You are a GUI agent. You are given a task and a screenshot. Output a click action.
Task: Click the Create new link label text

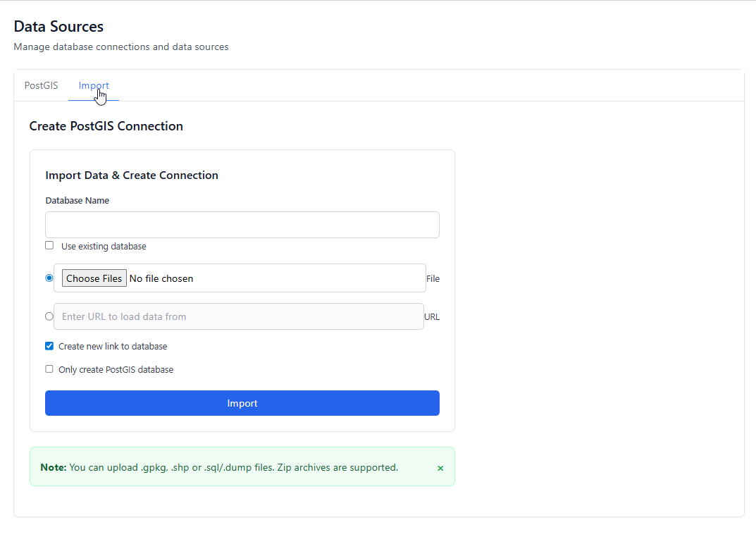[113, 347]
